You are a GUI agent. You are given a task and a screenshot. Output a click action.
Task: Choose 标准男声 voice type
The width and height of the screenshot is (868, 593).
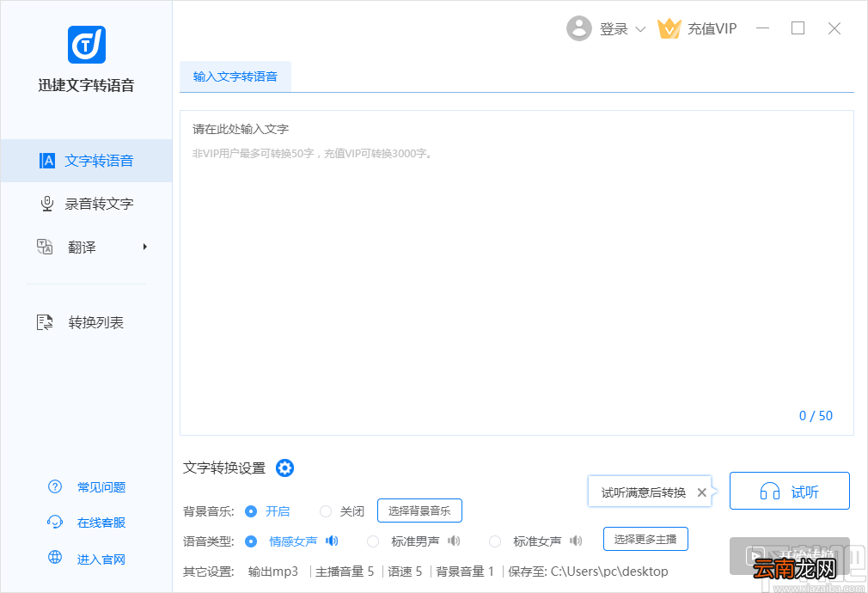[373, 541]
